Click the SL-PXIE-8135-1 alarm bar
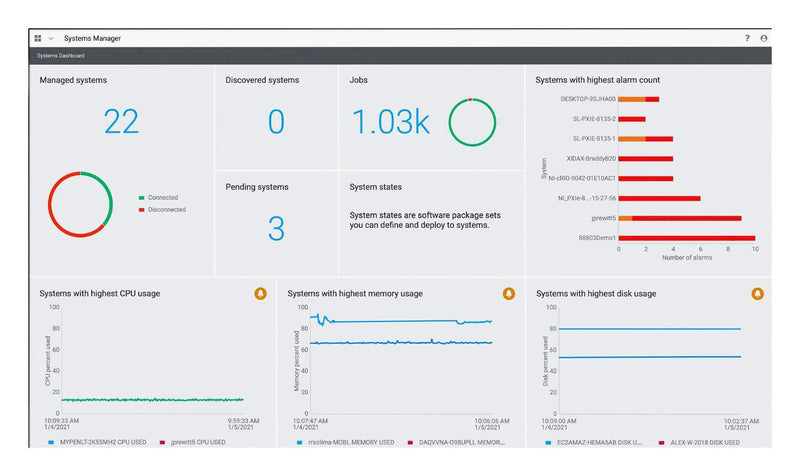This screenshot has height=476, width=800. (645, 139)
